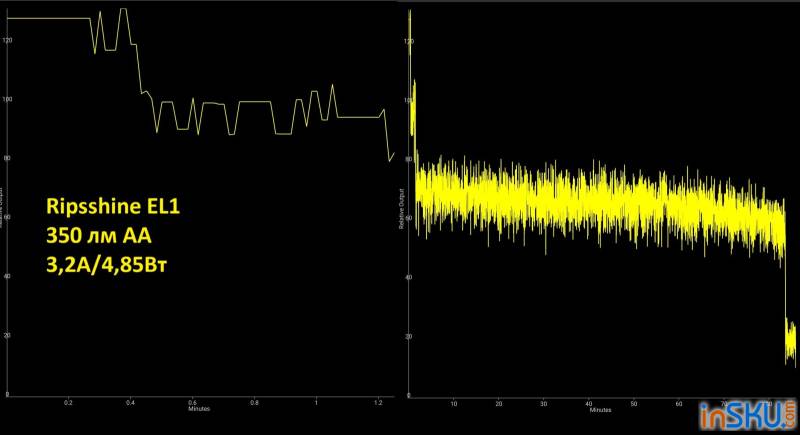Click the 0.2 tick on left x-axis
This screenshot has height=435, width=800.
tap(69, 401)
